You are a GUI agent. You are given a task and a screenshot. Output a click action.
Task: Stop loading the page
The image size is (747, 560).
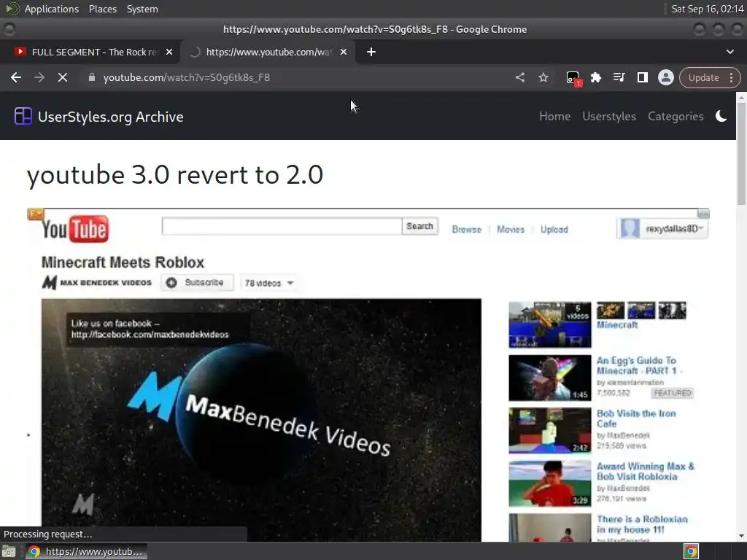pos(63,77)
